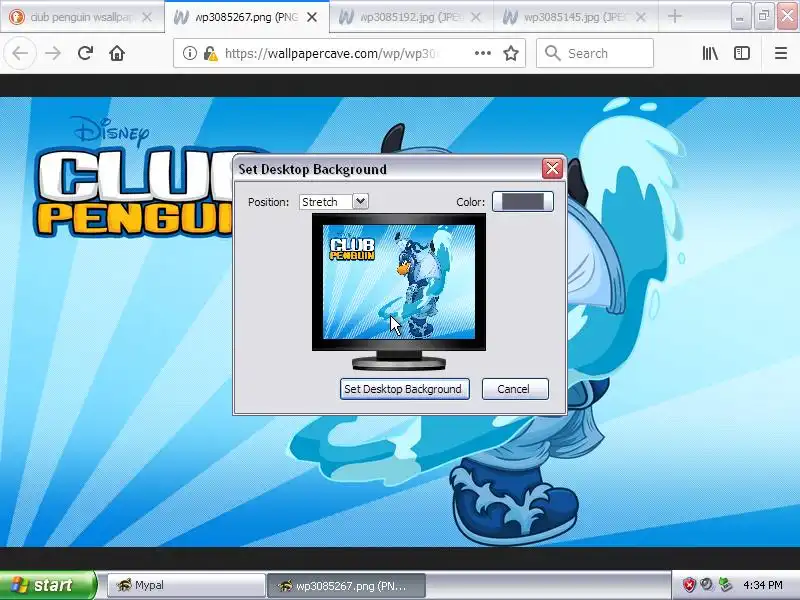This screenshot has width=800, height=600.
Task: Open the Windows Start menu
Action: click(47, 585)
